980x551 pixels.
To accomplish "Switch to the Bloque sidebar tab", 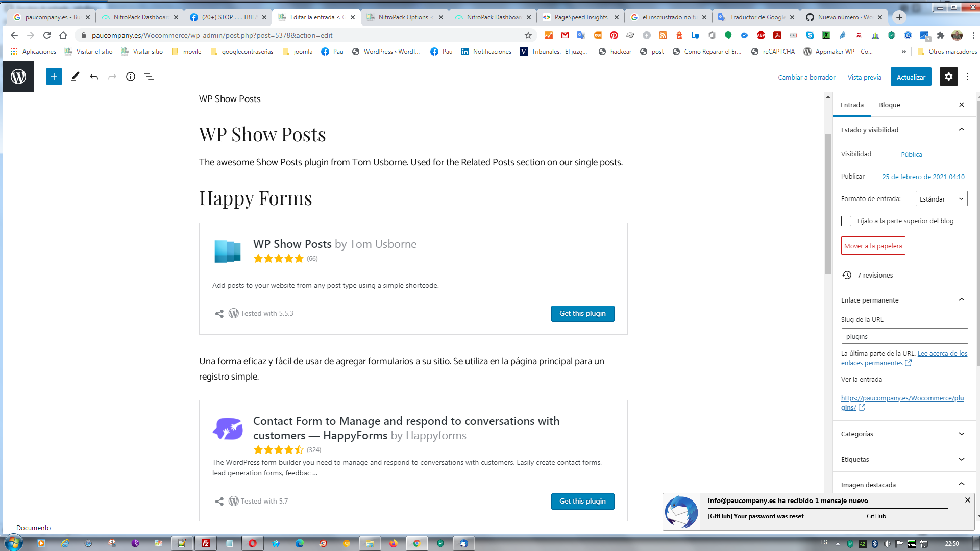I will coord(889,105).
